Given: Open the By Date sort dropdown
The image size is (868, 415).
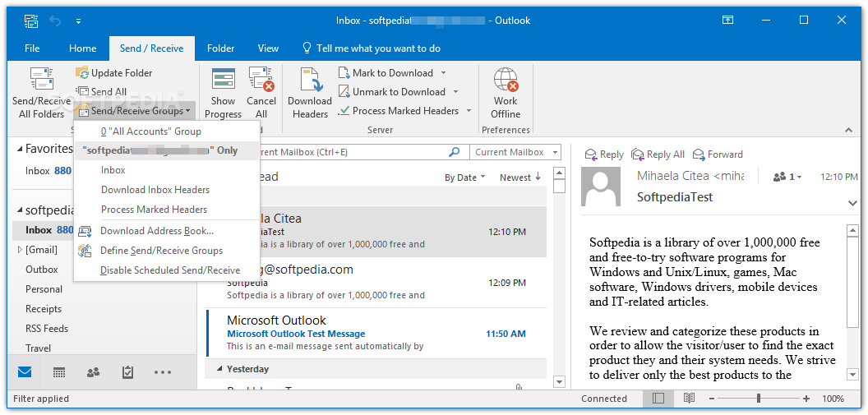Looking at the screenshot, I should pyautogui.click(x=465, y=178).
